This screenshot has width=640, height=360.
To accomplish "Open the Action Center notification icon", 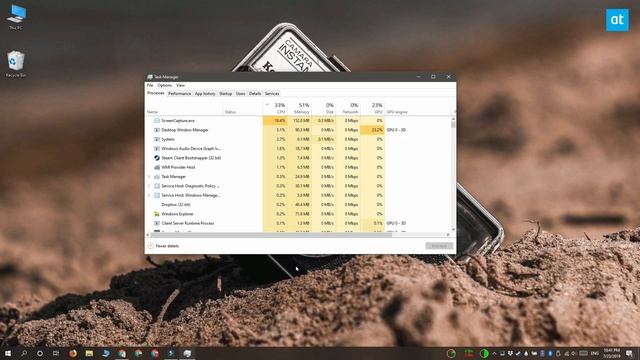I will pyautogui.click(x=629, y=353).
